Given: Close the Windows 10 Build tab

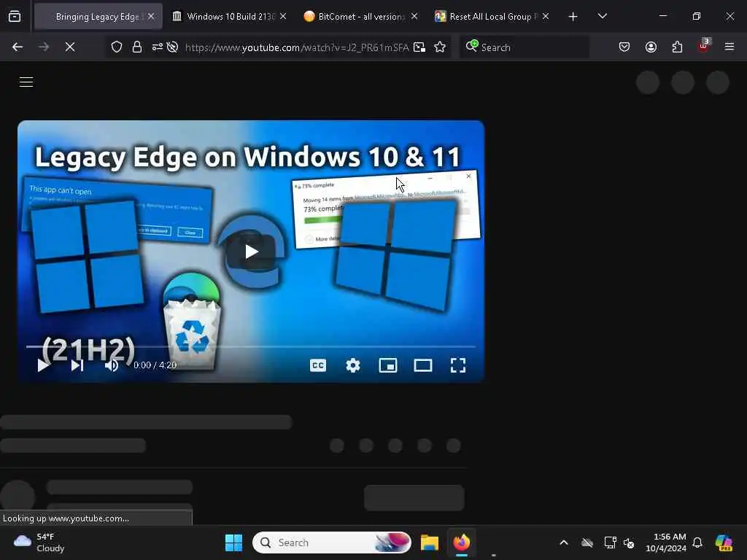Looking at the screenshot, I should point(283,17).
